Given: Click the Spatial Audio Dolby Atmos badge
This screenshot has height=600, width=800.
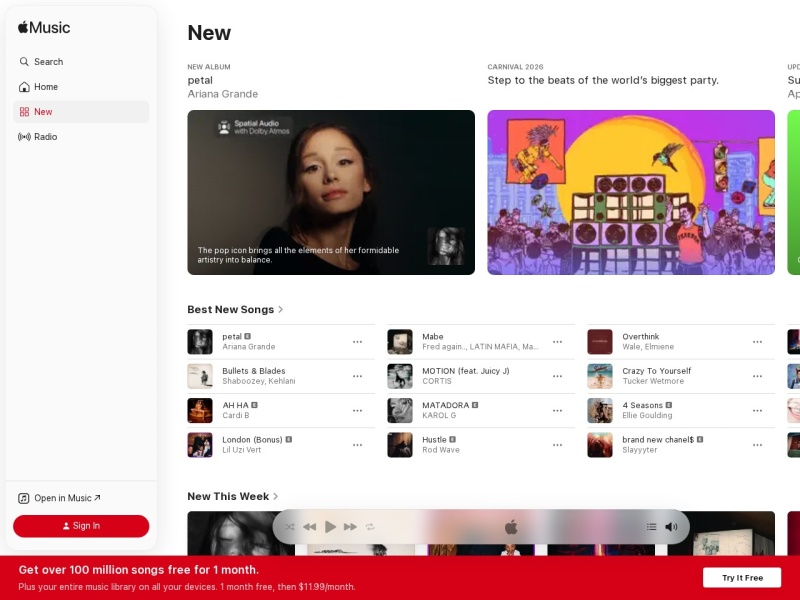Looking at the screenshot, I should point(254,127).
